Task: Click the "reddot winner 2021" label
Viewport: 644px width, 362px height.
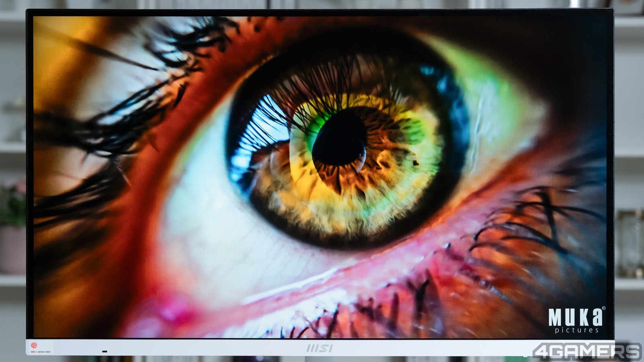Action: point(41,352)
